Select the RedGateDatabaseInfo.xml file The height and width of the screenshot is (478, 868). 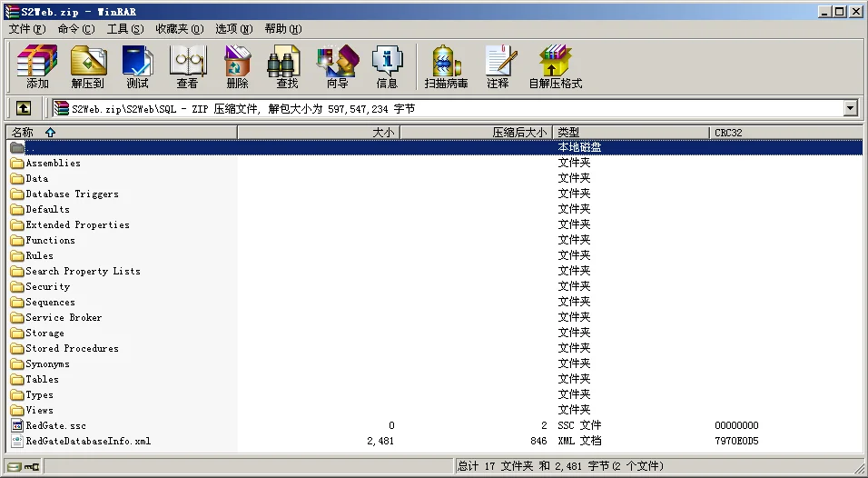[87, 441]
